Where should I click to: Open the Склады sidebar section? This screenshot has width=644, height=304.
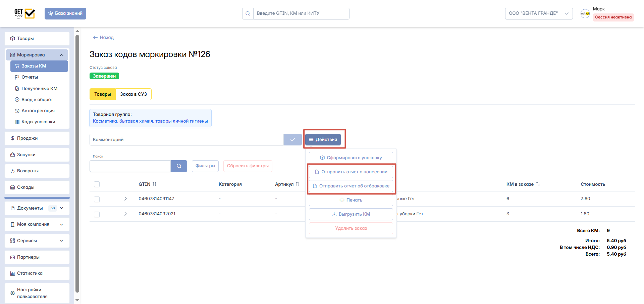37,187
